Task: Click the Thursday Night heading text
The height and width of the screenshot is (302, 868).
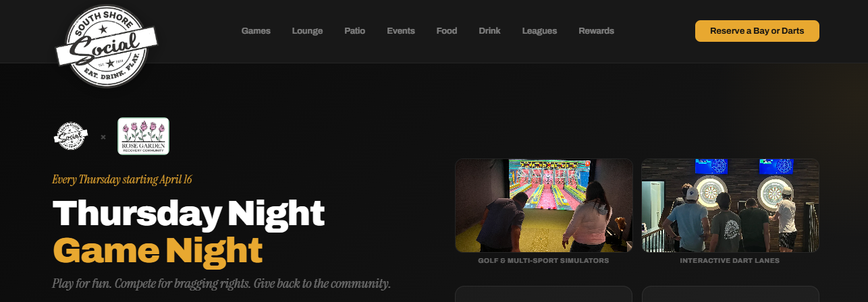Action: [x=189, y=213]
